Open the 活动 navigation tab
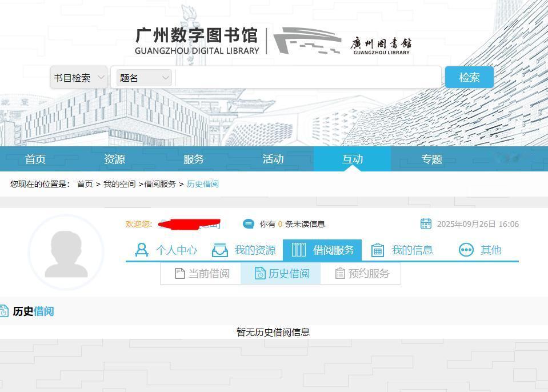This screenshot has width=548, height=392. [273, 159]
